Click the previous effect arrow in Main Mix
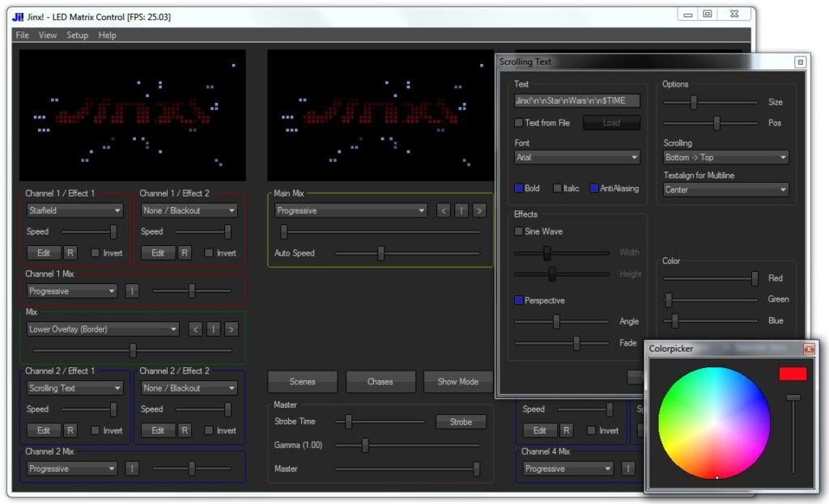 [444, 210]
